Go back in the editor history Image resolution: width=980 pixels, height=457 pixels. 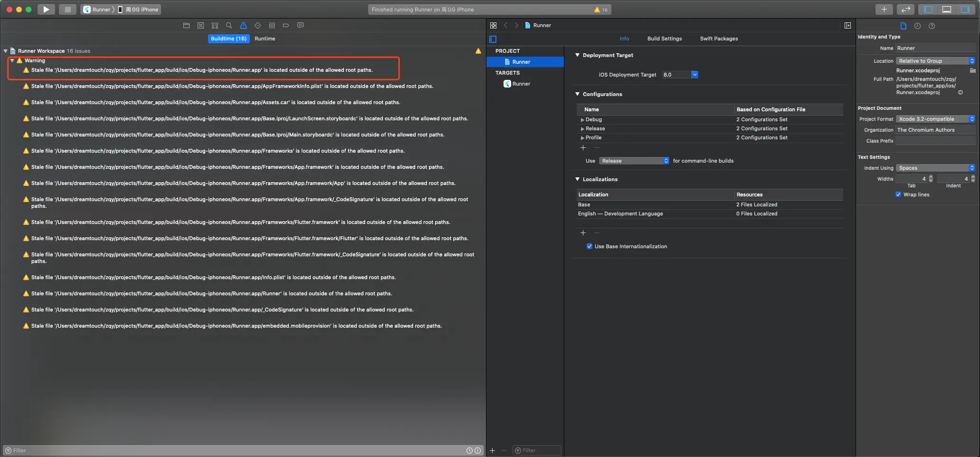coord(506,25)
